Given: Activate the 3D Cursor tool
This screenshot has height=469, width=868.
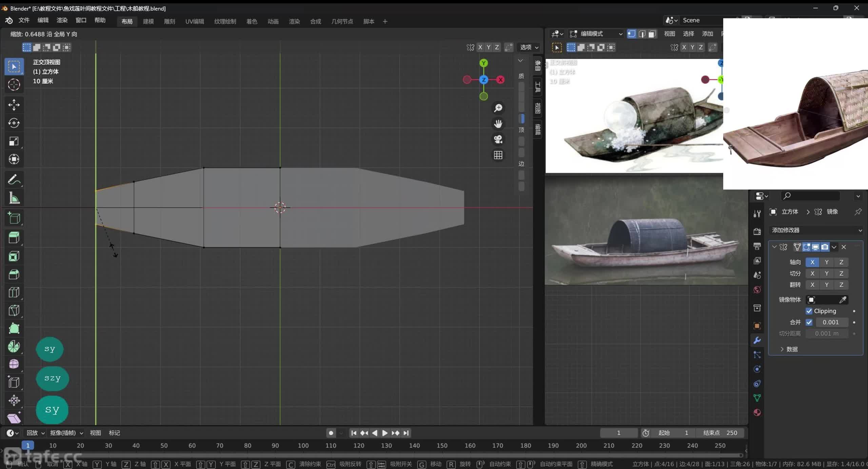Looking at the screenshot, I should coord(14,85).
